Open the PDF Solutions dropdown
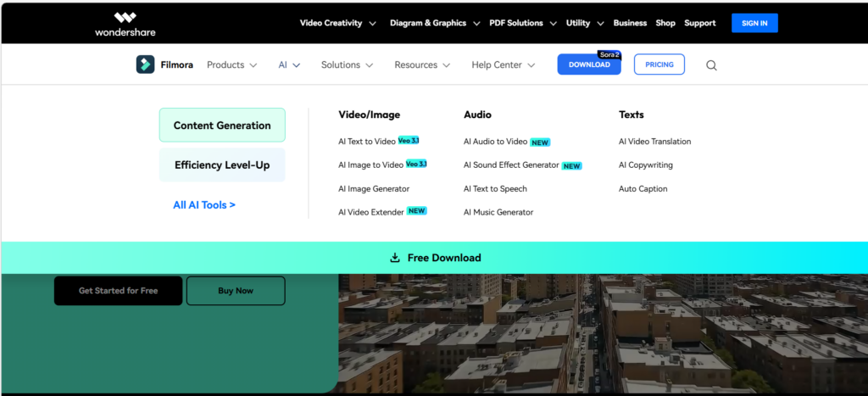Screen dimensions: 868x396 522,23
